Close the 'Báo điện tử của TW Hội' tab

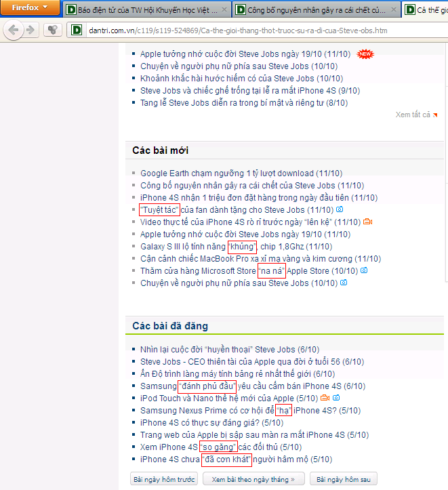(224, 9)
